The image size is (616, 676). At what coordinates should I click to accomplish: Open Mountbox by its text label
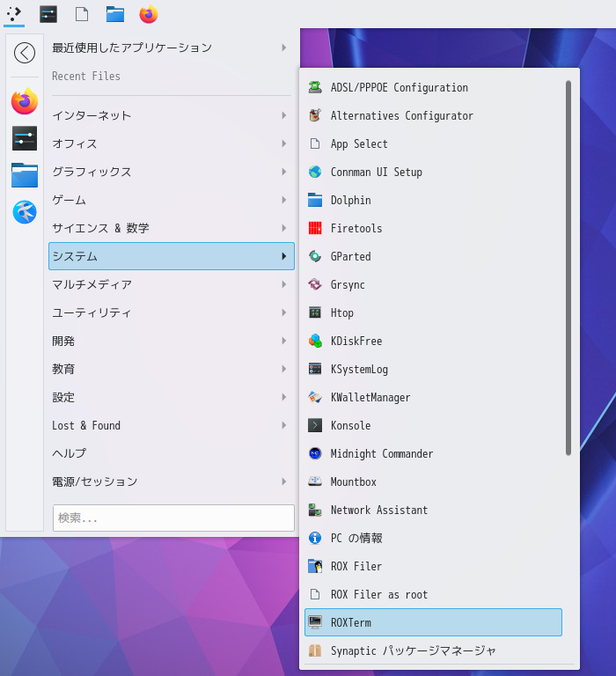coord(353,481)
